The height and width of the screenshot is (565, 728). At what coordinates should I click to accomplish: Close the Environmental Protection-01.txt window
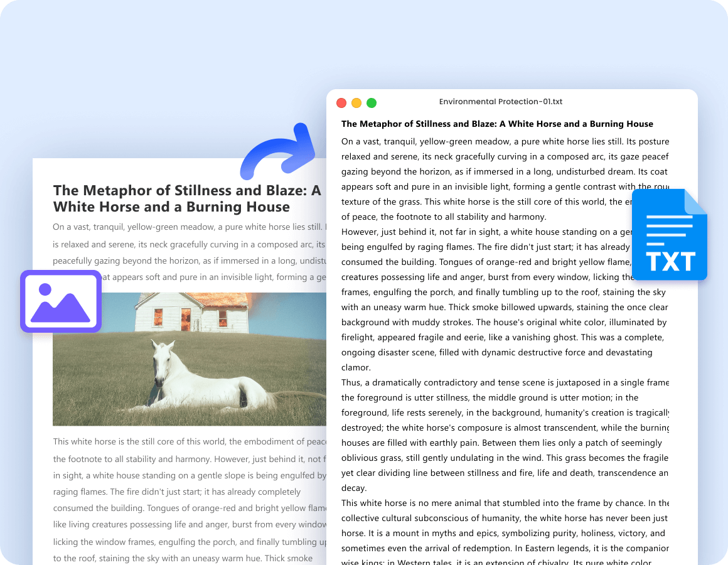click(341, 103)
